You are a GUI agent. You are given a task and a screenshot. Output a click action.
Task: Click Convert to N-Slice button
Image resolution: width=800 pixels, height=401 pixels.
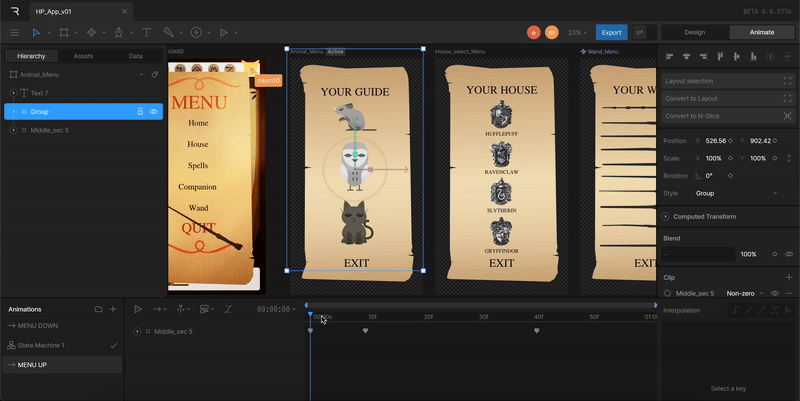click(728, 116)
